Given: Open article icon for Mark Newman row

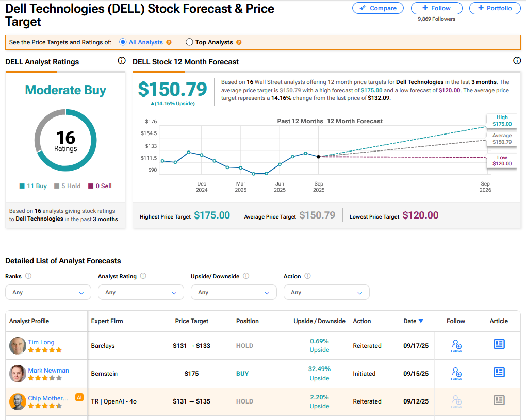Looking at the screenshot, I should 499,372.
